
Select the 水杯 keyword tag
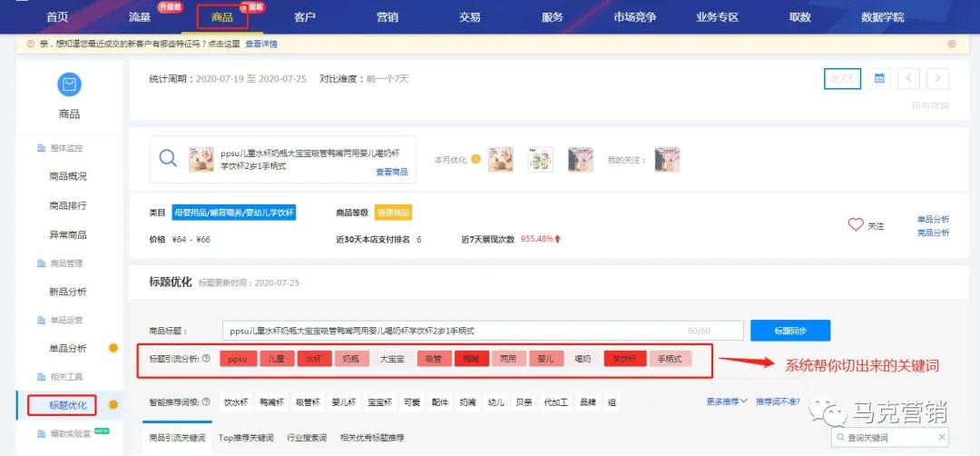tap(314, 359)
